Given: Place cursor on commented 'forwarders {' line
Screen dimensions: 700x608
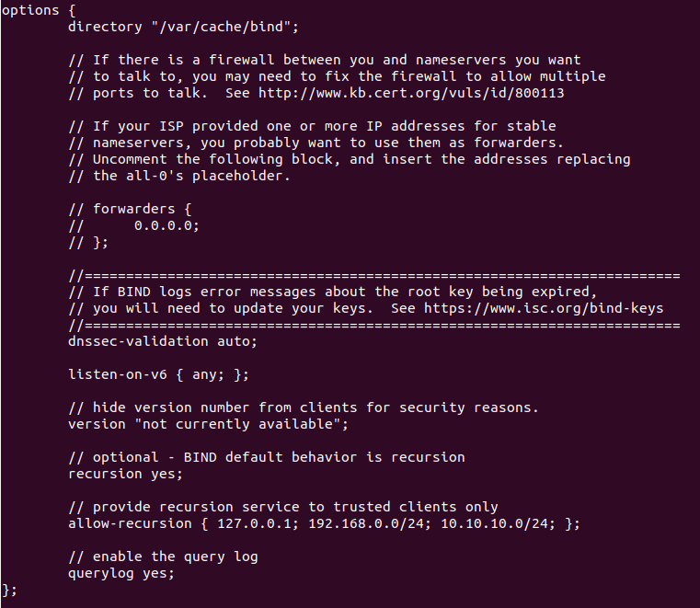Looking at the screenshot, I should (x=130, y=209).
